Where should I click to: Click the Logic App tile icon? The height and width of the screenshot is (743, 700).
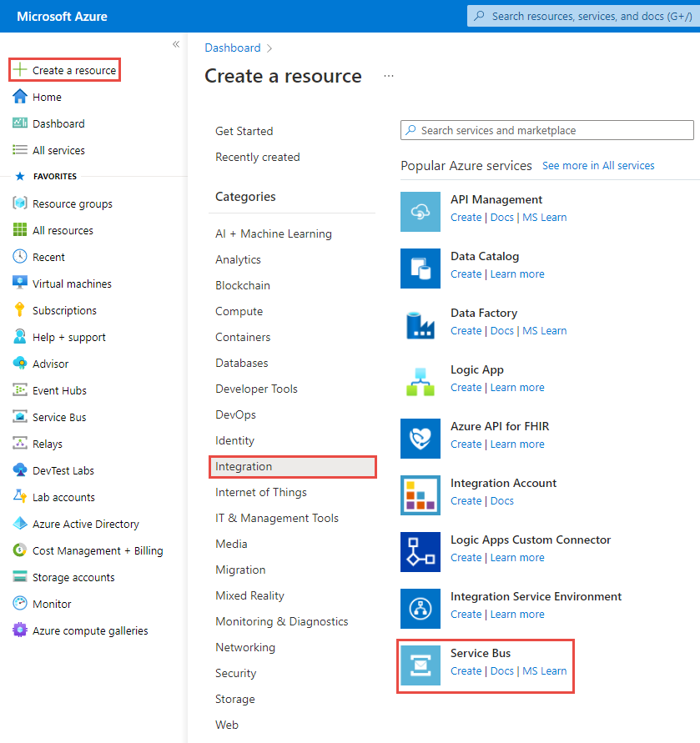click(x=421, y=382)
